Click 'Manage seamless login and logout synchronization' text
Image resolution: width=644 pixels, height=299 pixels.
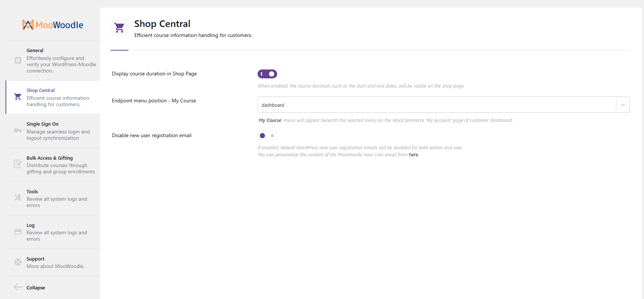coord(58,135)
